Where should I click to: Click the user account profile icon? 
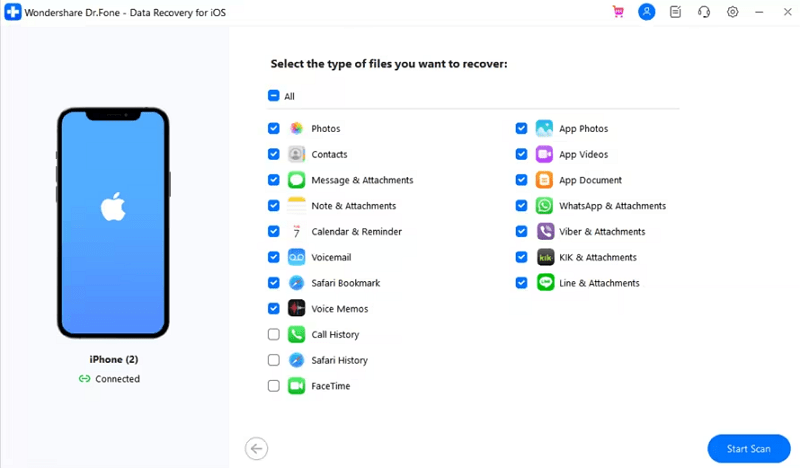[647, 12]
